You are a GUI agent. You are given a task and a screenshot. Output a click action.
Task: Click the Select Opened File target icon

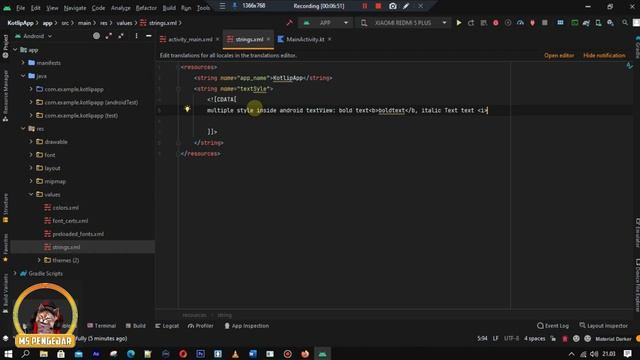[96, 36]
